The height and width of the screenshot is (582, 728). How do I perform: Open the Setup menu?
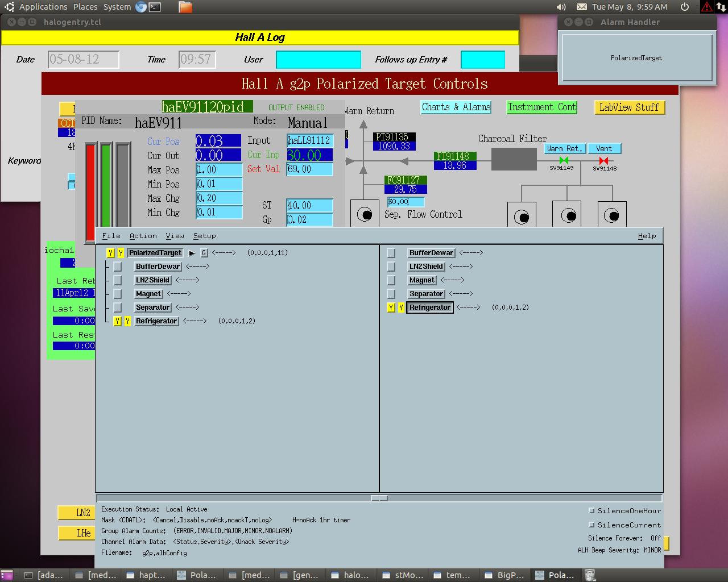click(x=204, y=236)
